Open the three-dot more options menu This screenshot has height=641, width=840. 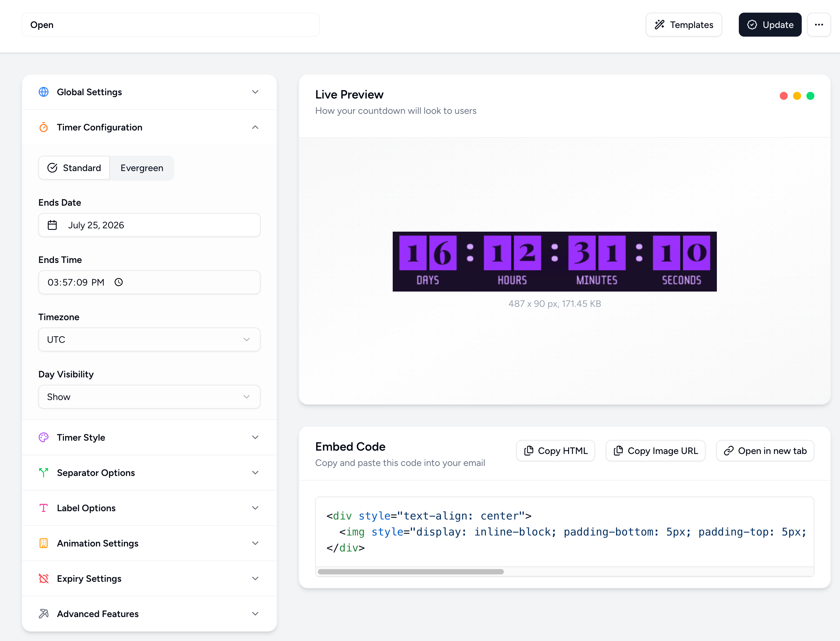(819, 25)
